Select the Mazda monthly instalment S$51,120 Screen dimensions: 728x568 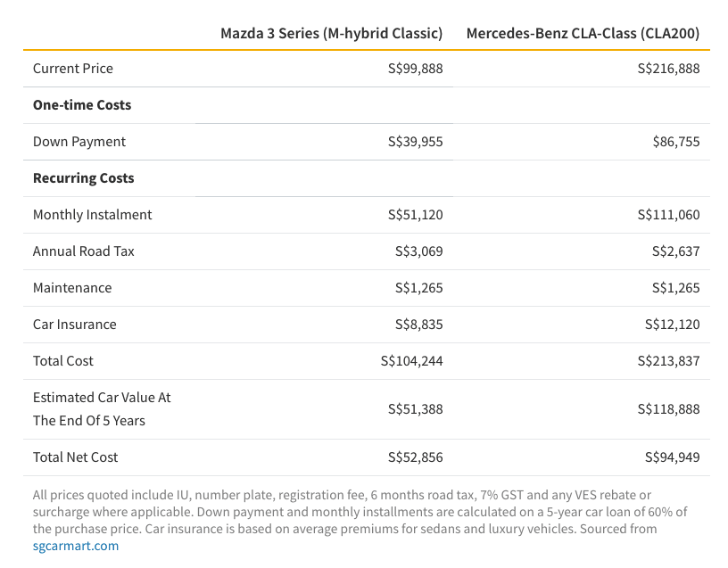click(x=416, y=215)
